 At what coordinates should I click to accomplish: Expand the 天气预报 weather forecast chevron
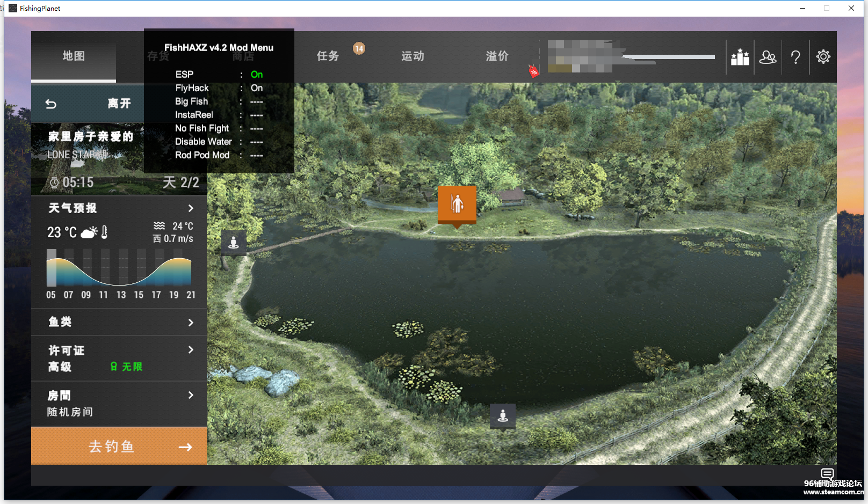point(191,208)
